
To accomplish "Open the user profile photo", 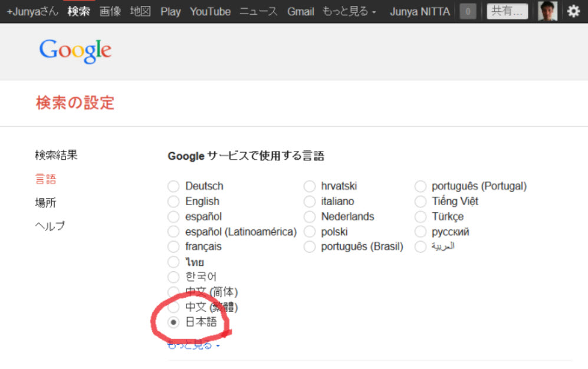I will 547,11.
